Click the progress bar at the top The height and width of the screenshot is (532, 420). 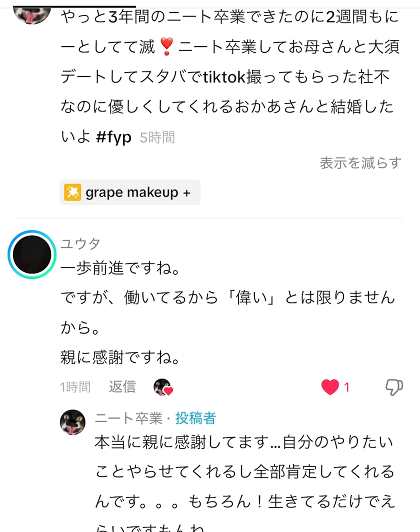75,6
